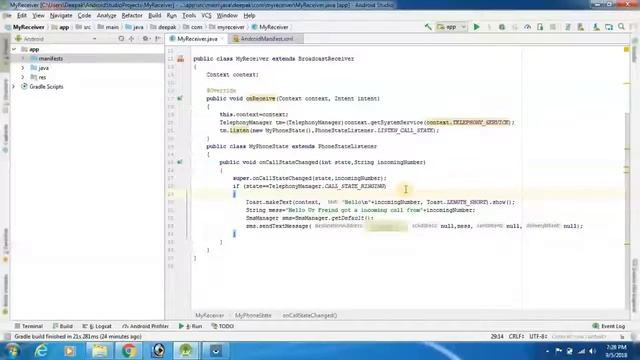Open Google Chrome from taskbar
Viewport: 640px width, 360px height.
pos(129,351)
